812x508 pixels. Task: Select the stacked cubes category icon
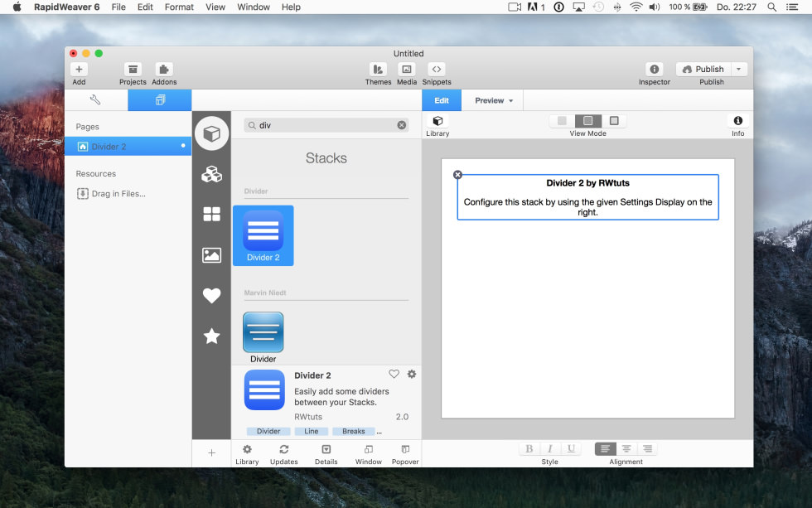pyautogui.click(x=212, y=174)
